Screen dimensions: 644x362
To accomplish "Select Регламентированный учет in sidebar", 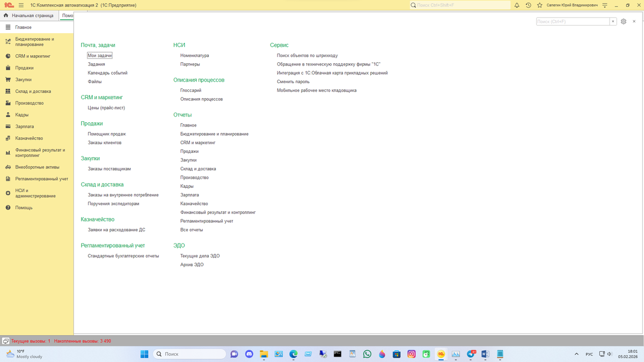I will (36, 179).
